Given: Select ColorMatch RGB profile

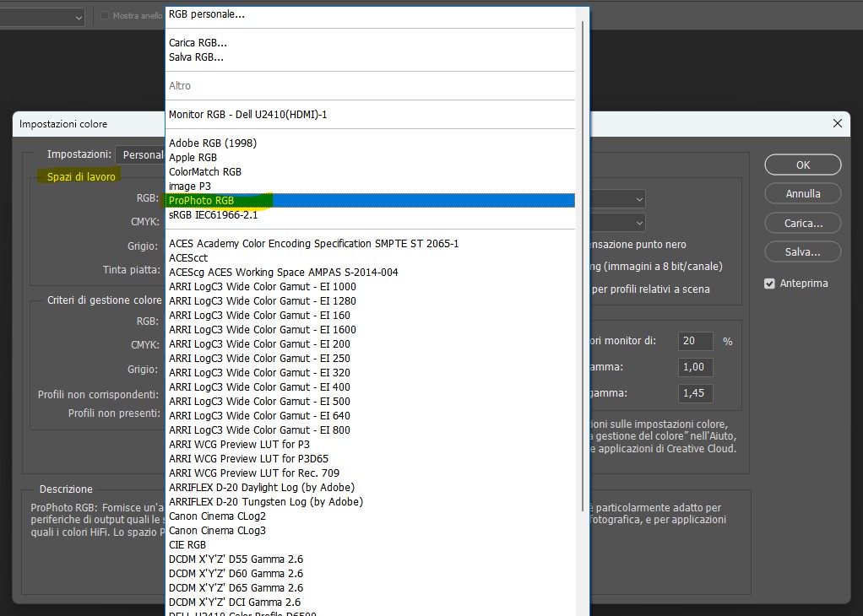Looking at the screenshot, I should tap(370, 171).
